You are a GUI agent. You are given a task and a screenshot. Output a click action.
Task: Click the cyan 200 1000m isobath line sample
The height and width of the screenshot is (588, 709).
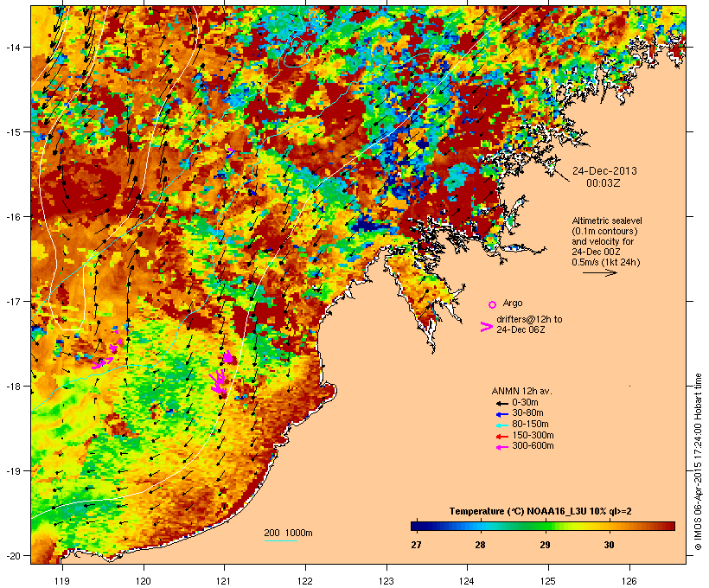(x=281, y=540)
